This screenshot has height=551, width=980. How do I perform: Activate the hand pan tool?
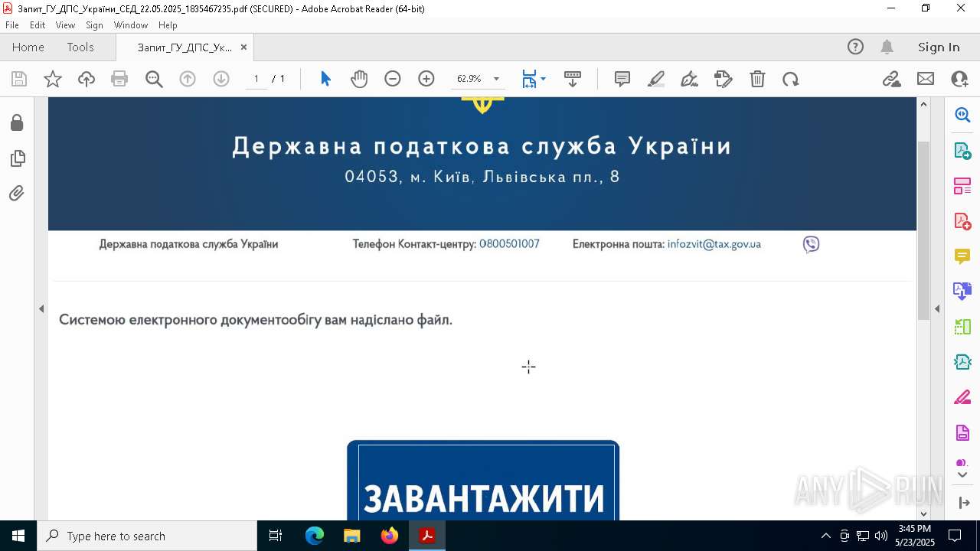click(x=359, y=79)
